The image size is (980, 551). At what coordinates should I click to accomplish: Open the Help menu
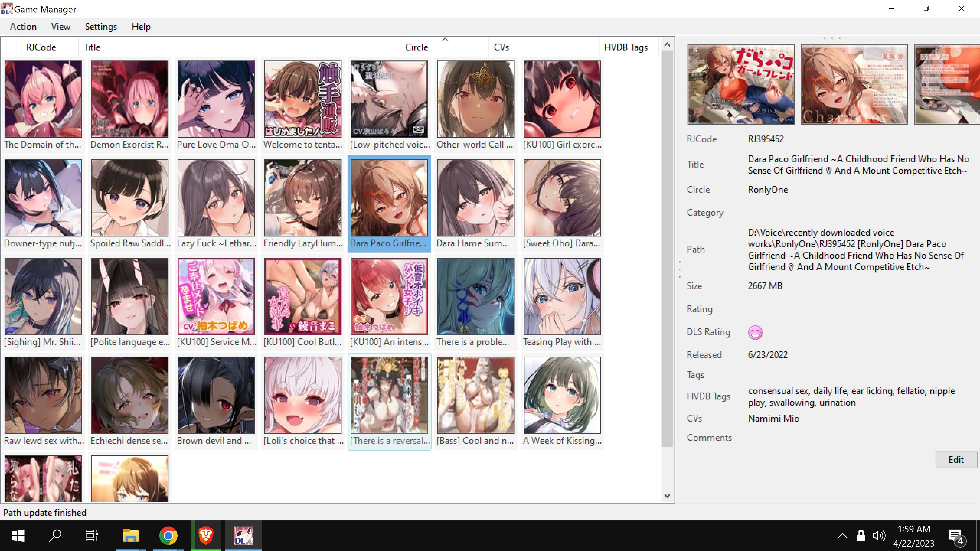pos(141,27)
